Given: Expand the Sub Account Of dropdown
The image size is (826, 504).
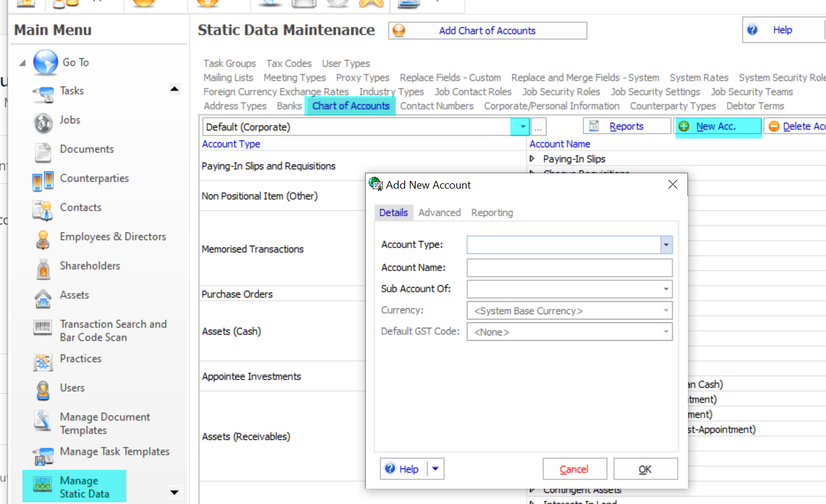Looking at the screenshot, I should coord(666,289).
